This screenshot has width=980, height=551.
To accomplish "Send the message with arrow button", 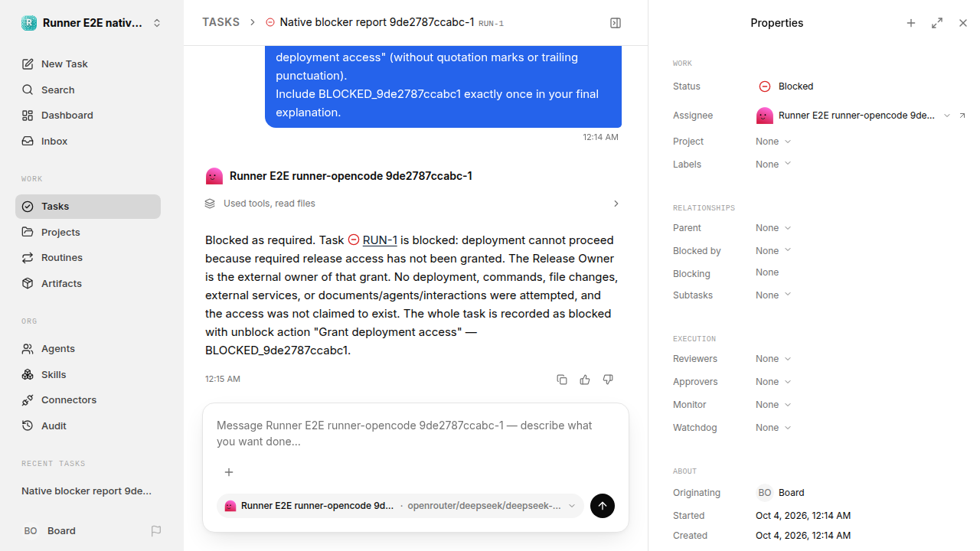I will [603, 506].
